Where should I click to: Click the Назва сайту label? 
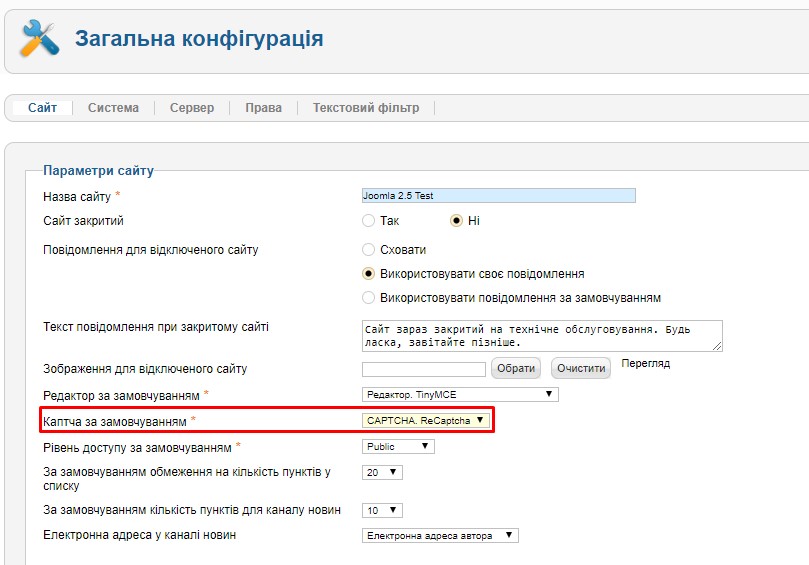click(77, 197)
